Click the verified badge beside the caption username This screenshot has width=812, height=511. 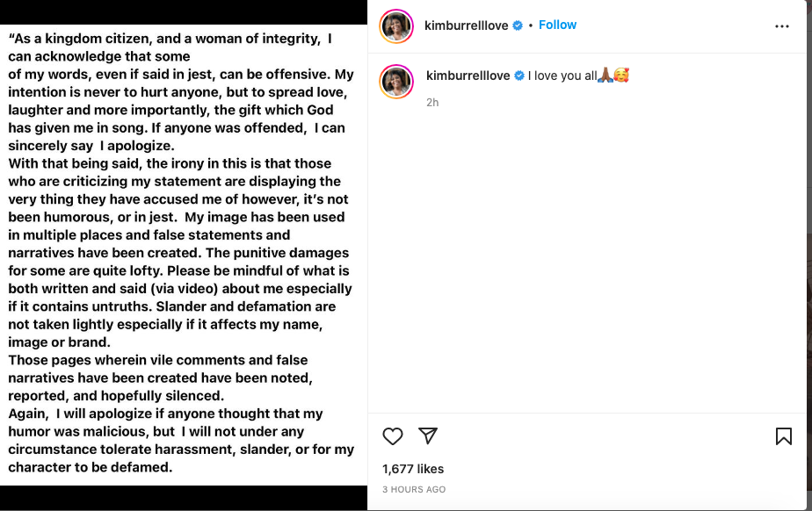point(519,76)
